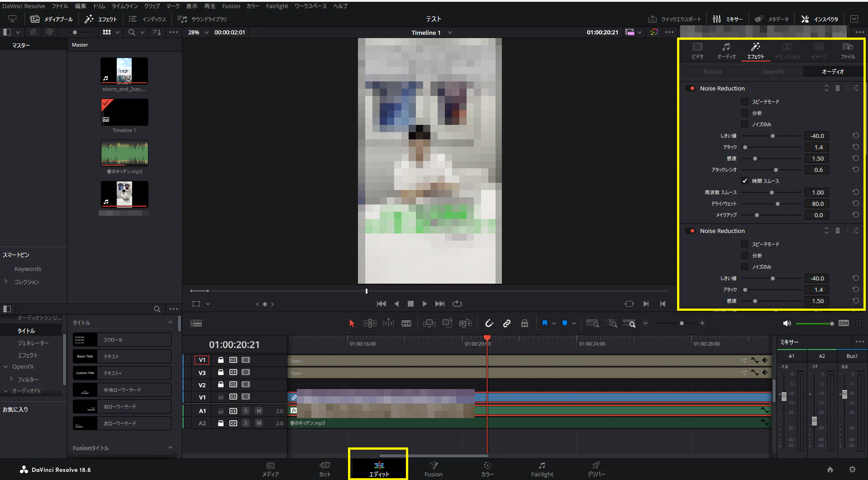
Task: Adjust the ドライ/ウェット slider
Action: tap(777, 204)
